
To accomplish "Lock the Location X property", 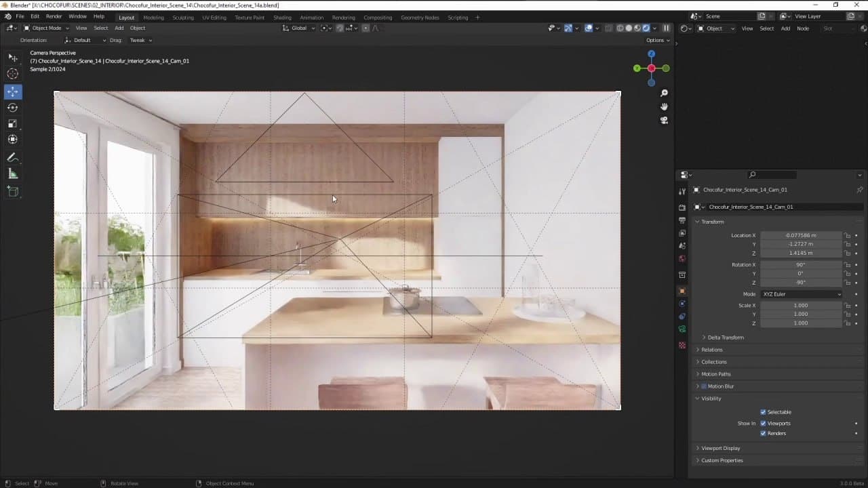I will (x=848, y=235).
